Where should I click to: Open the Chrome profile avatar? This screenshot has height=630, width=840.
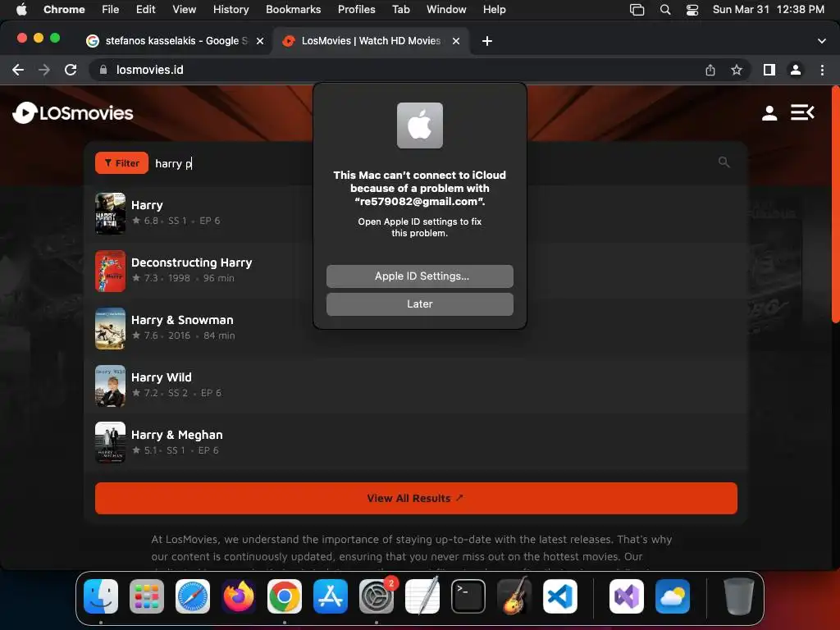pos(796,70)
